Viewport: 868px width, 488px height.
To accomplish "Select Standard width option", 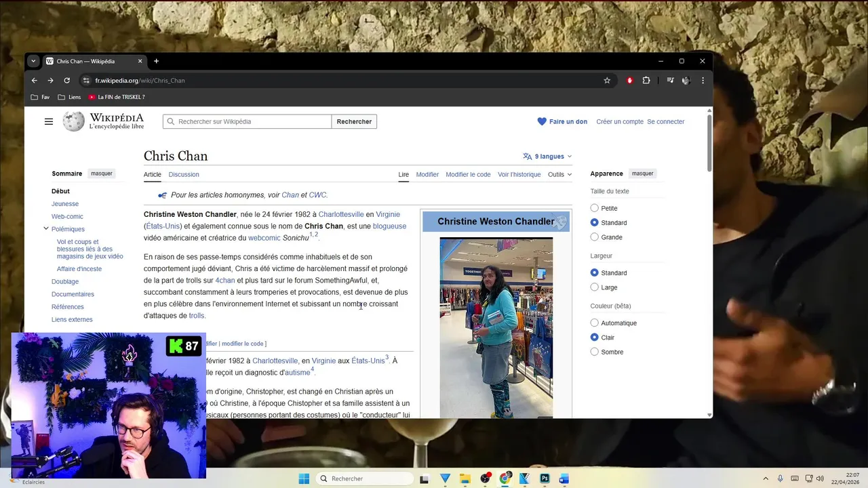I will pyautogui.click(x=595, y=272).
